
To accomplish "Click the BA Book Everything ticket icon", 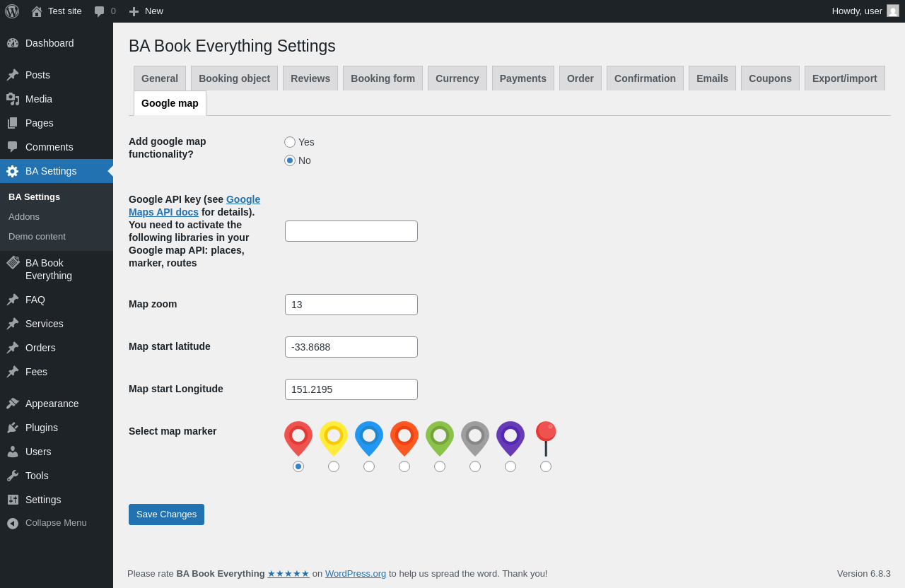I will point(13,263).
